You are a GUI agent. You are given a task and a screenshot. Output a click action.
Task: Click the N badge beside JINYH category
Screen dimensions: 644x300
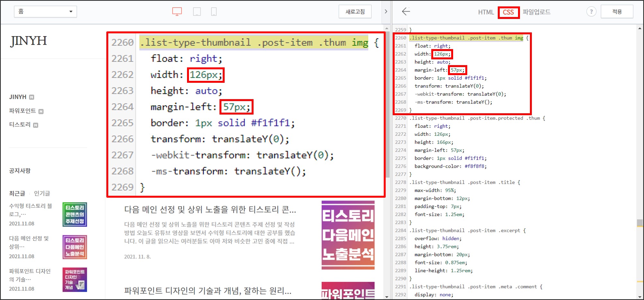pos(31,97)
